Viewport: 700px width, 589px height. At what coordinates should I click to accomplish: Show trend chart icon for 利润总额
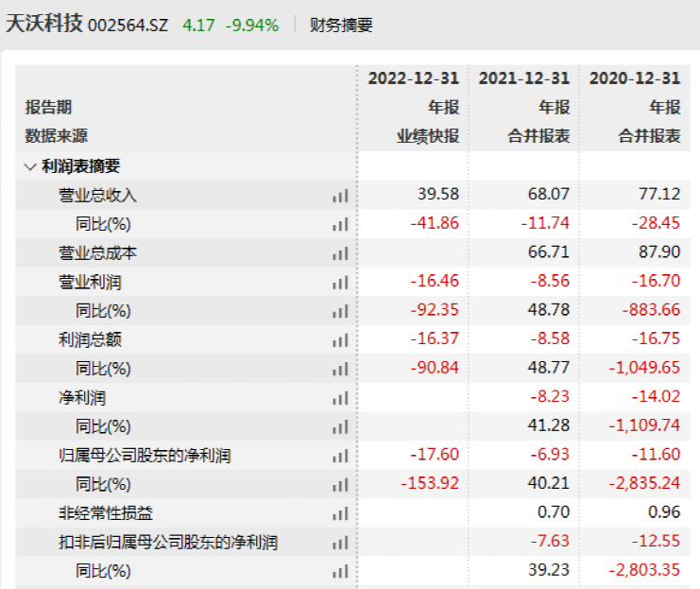[340, 340]
